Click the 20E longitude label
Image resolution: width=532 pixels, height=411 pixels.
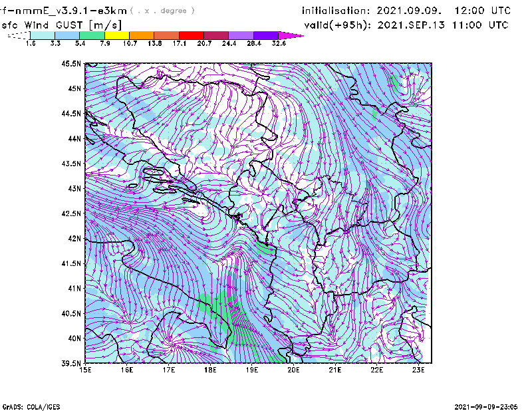(293, 370)
